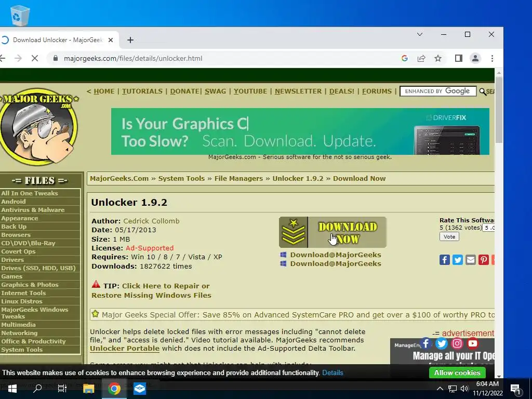Image resolution: width=532 pixels, height=399 pixels.
Task: Toggle the browser side panel icon
Action: coord(459,58)
